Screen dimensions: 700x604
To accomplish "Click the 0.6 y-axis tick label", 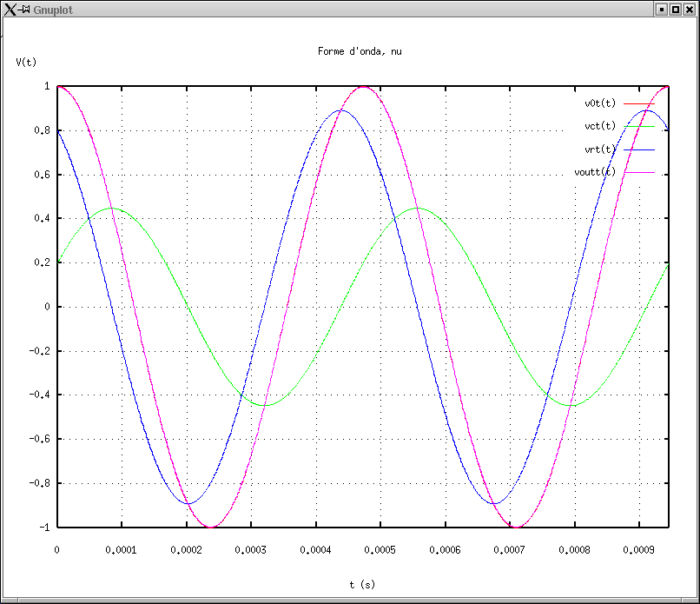I will coord(43,175).
